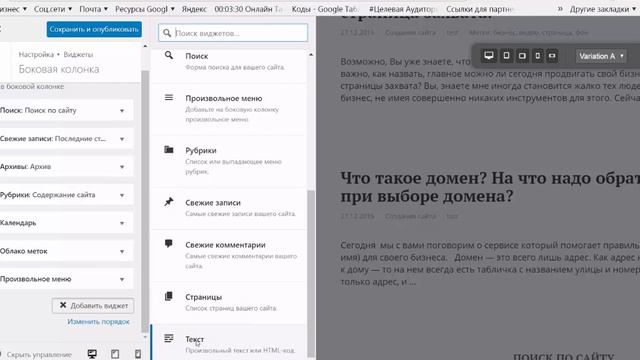The height and width of the screenshot is (360, 640).
Task: Open Ссылки для партн bookmark
Action: (x=480, y=9)
